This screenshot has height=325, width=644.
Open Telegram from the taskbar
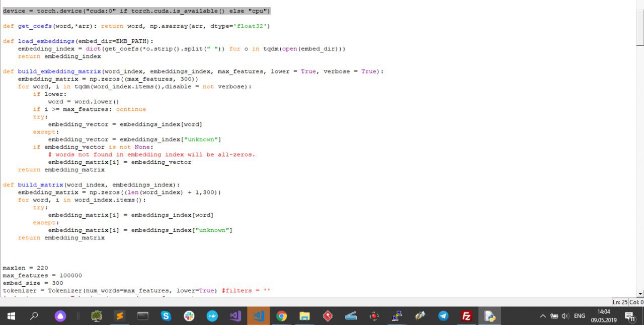click(443, 316)
